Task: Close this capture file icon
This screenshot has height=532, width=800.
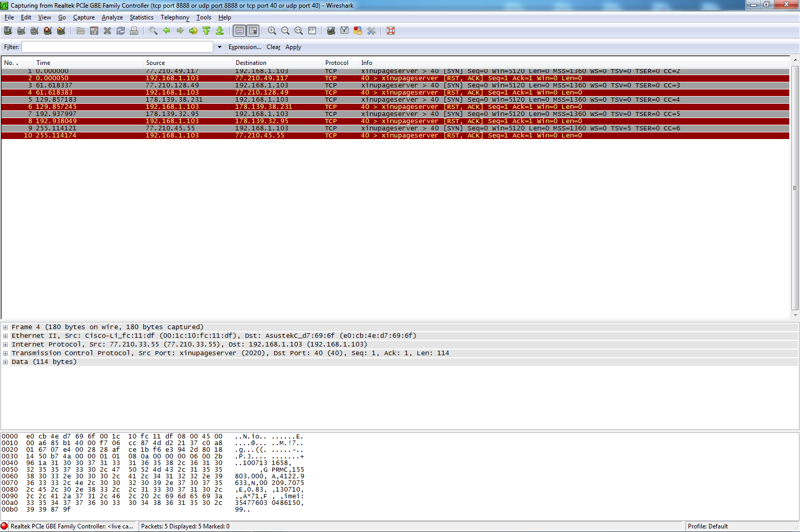Action: coord(107,31)
